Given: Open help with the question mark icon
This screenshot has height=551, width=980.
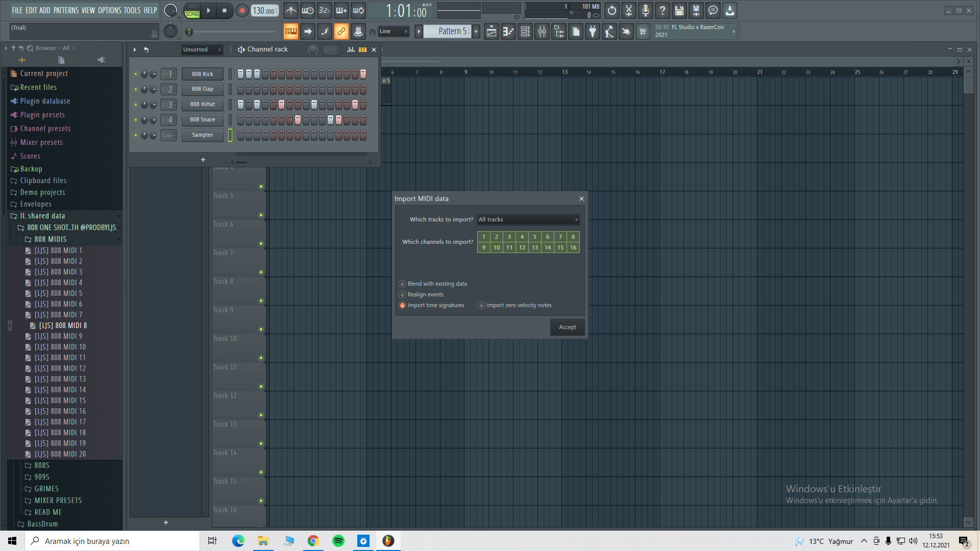Looking at the screenshot, I should [x=663, y=10].
